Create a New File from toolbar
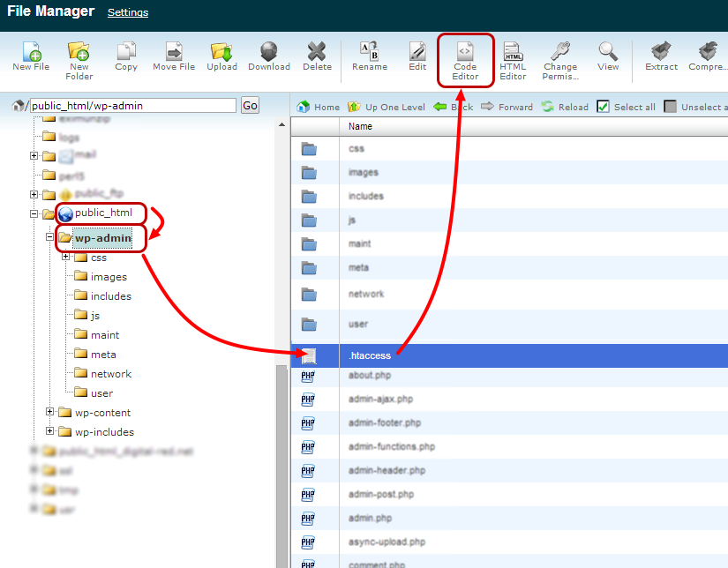 coord(31,56)
